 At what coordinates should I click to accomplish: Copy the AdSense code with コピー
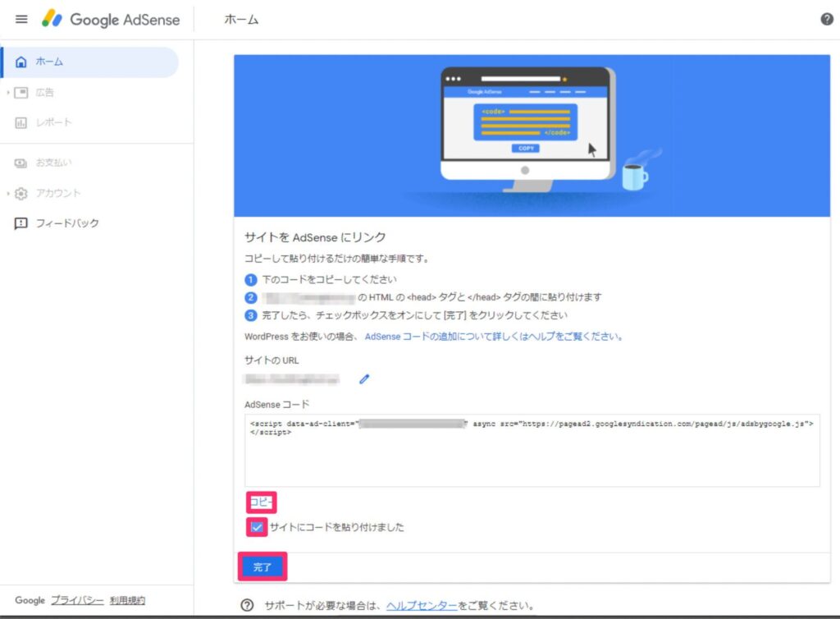(262, 502)
